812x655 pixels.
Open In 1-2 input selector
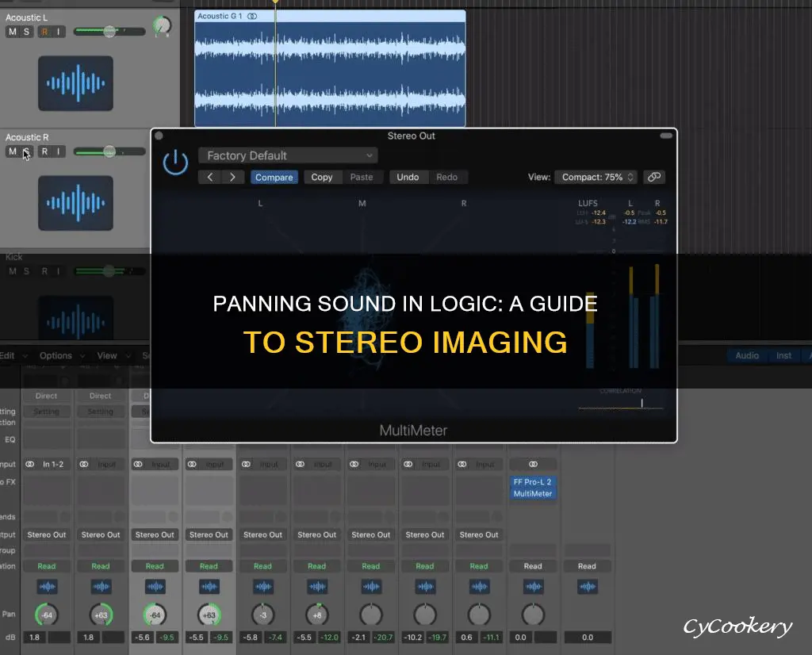coord(53,465)
